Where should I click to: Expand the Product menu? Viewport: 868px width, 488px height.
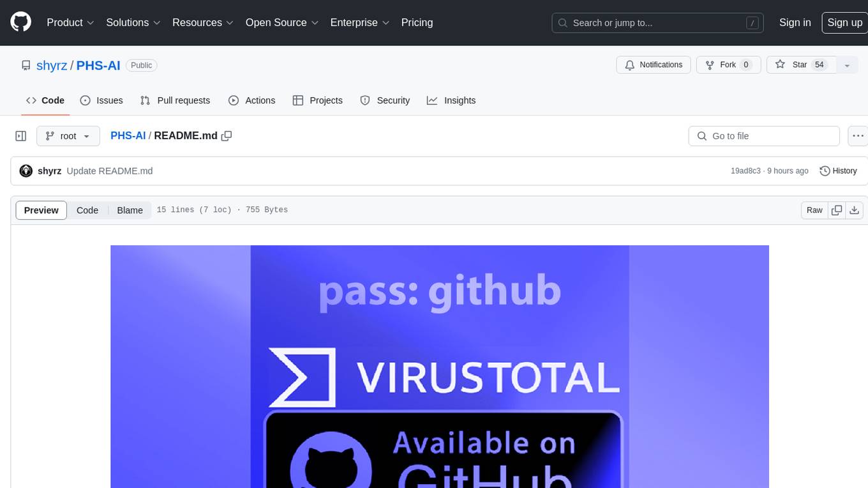pyautogui.click(x=70, y=22)
